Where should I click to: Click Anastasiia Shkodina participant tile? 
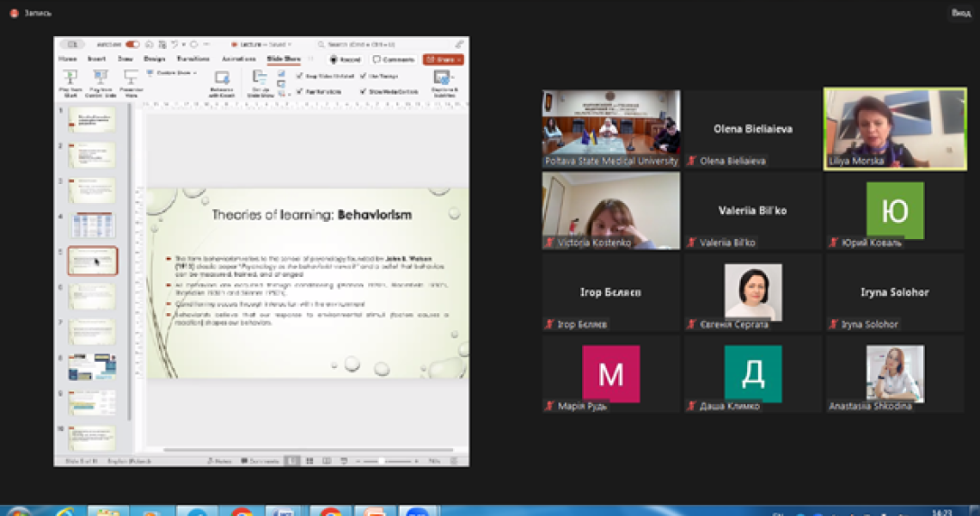(x=895, y=374)
